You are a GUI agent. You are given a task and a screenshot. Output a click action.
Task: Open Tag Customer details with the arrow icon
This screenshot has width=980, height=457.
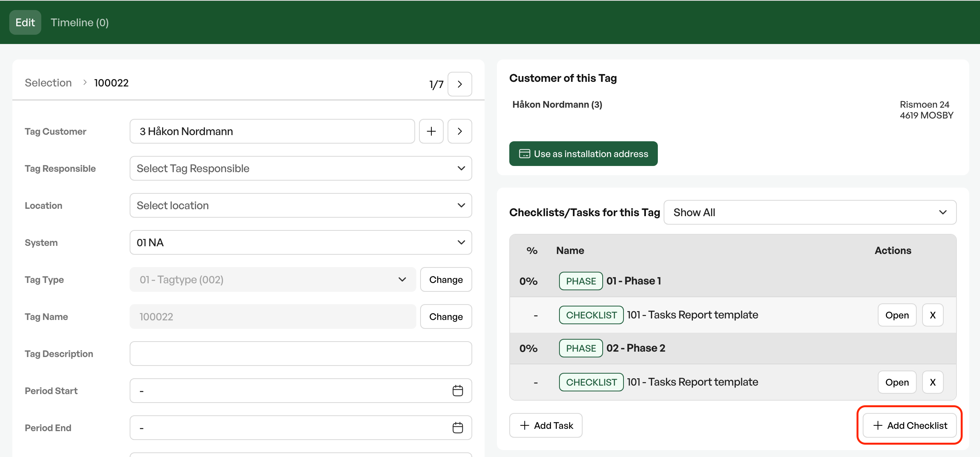(x=460, y=131)
